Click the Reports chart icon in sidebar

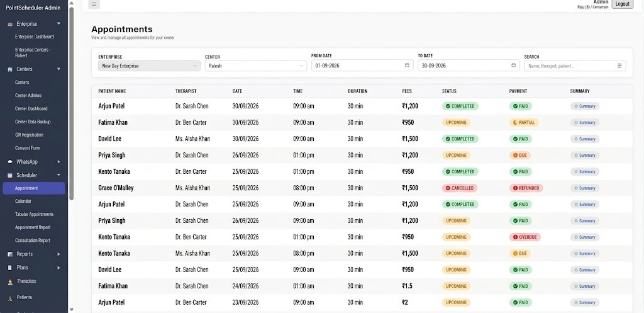pos(10,254)
